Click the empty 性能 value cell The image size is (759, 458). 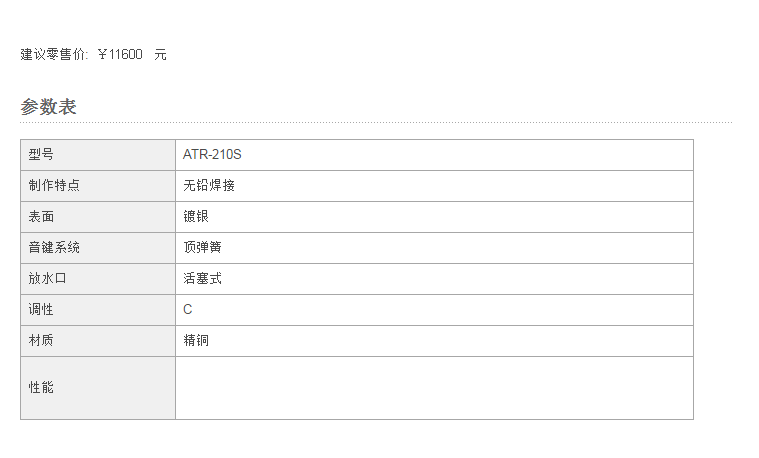pyautogui.click(x=434, y=388)
